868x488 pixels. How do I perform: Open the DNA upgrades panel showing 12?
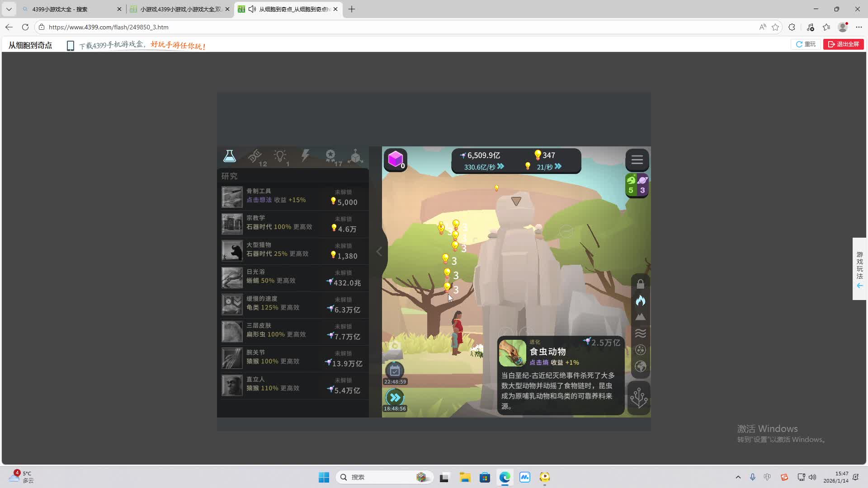tap(256, 156)
